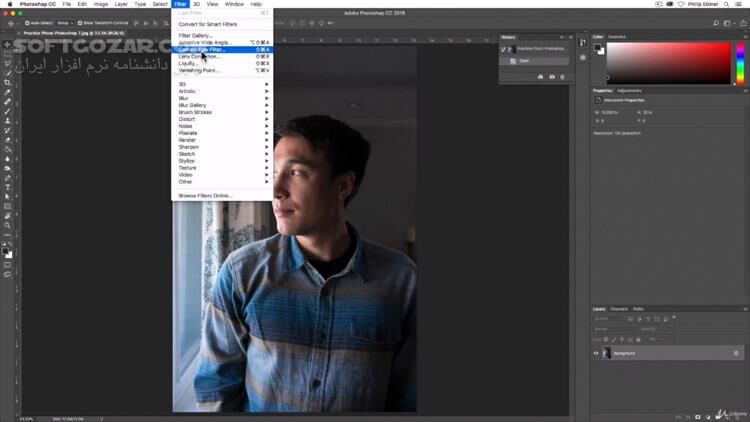This screenshot has width=750, height=422.
Task: Toggle the Auto-Select checkbox
Action: [27, 23]
